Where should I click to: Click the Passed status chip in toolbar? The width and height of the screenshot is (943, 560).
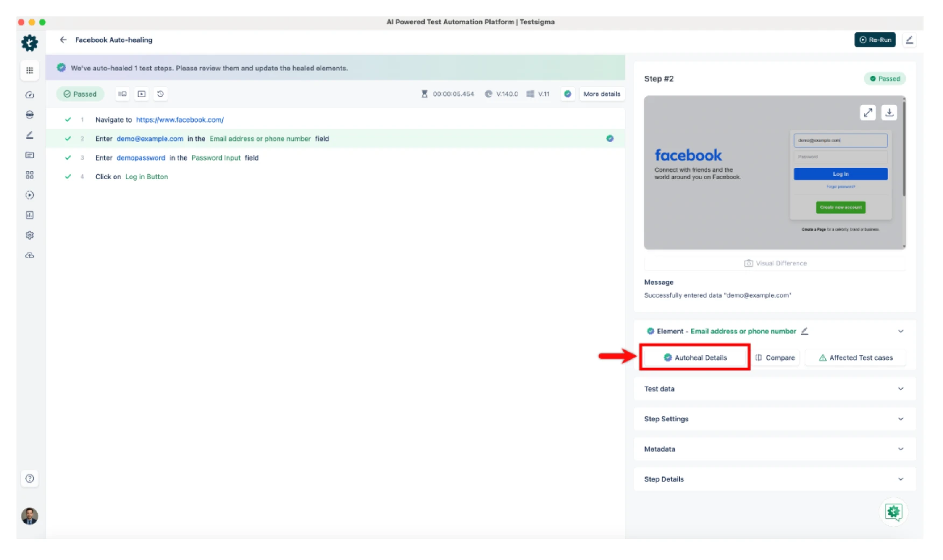(x=80, y=94)
